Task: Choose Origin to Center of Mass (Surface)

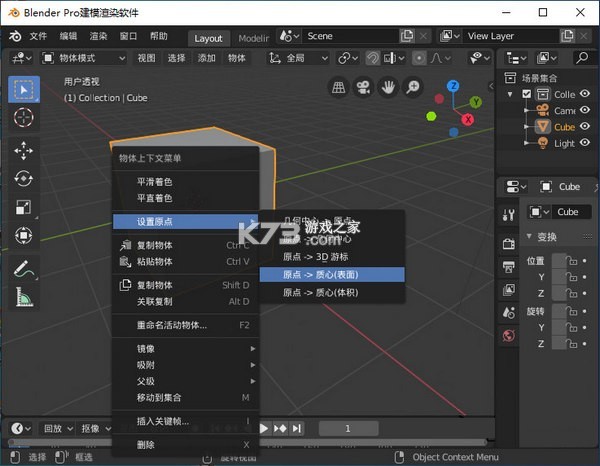Action: pos(332,275)
